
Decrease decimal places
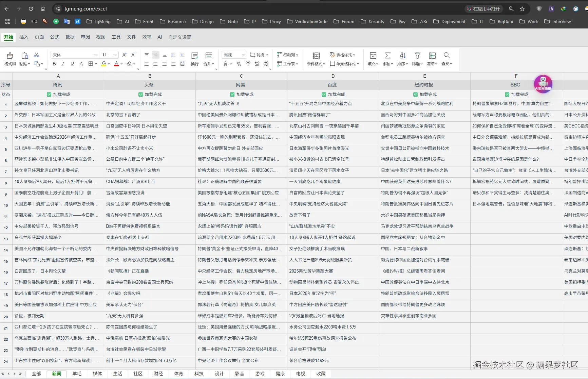(266, 64)
